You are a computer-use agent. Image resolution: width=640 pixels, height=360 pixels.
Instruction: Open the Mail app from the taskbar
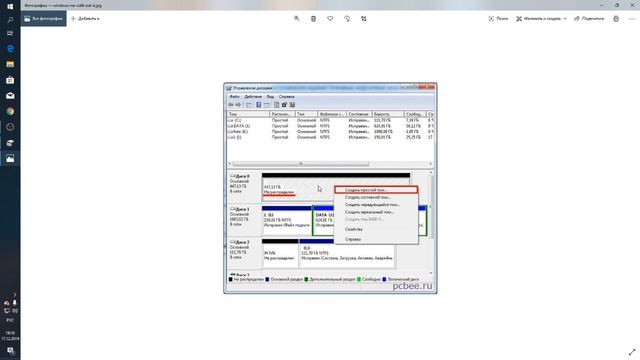10,96
